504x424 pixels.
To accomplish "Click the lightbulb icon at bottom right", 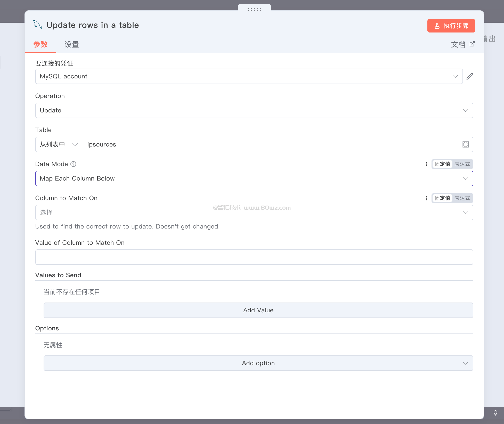I will [495, 413].
